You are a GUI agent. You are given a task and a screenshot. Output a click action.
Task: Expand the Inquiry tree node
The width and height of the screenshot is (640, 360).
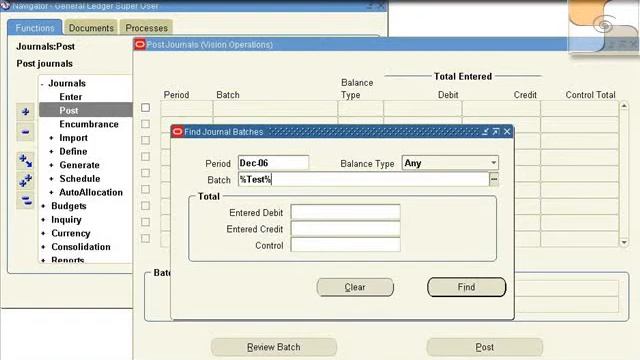click(43, 220)
